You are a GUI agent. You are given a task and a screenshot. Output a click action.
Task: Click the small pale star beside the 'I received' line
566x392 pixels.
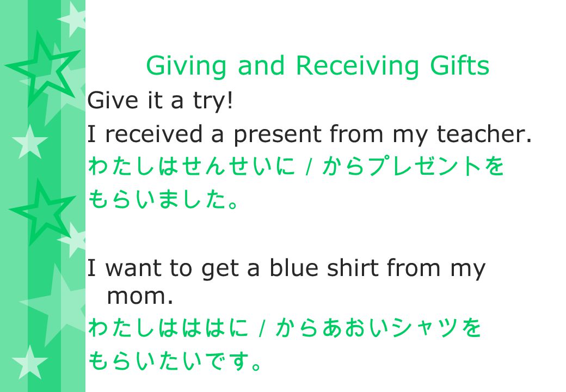coord(29,142)
